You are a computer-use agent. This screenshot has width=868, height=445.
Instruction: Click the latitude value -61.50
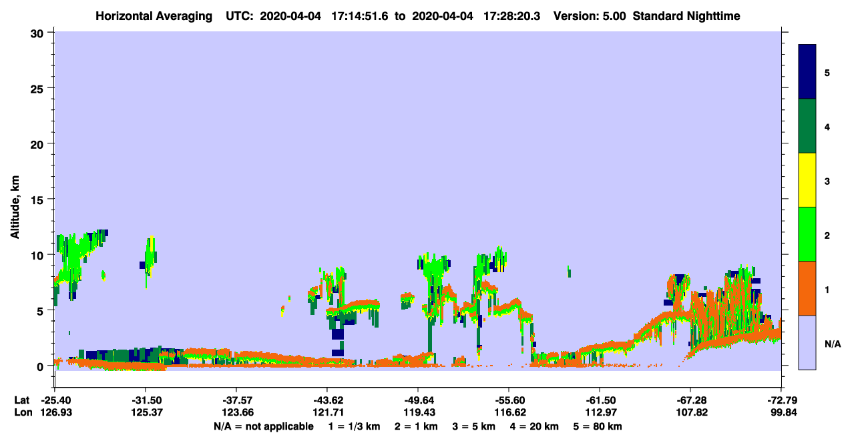(x=600, y=400)
